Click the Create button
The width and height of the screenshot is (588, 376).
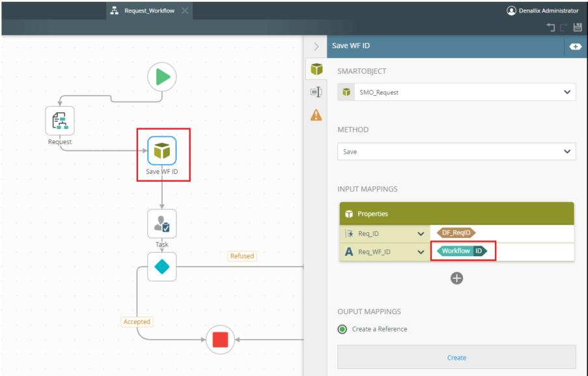click(x=456, y=358)
